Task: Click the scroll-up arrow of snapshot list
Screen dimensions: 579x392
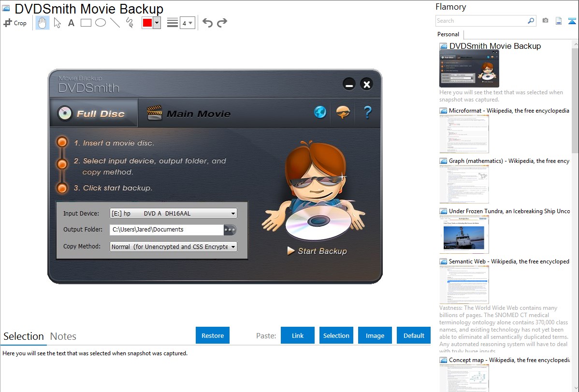Action: pyautogui.click(x=575, y=44)
